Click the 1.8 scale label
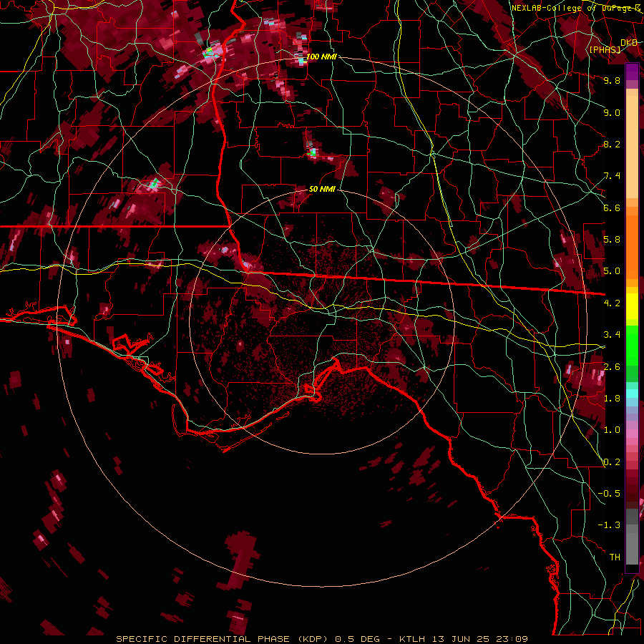 click(612, 399)
